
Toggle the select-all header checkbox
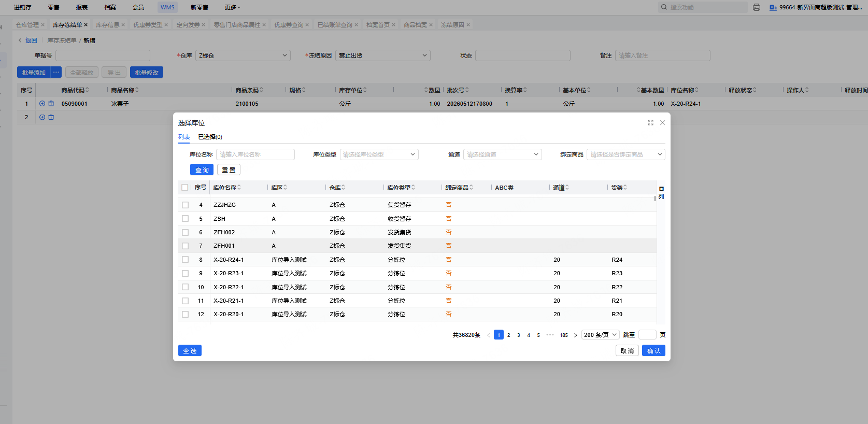[x=185, y=188]
